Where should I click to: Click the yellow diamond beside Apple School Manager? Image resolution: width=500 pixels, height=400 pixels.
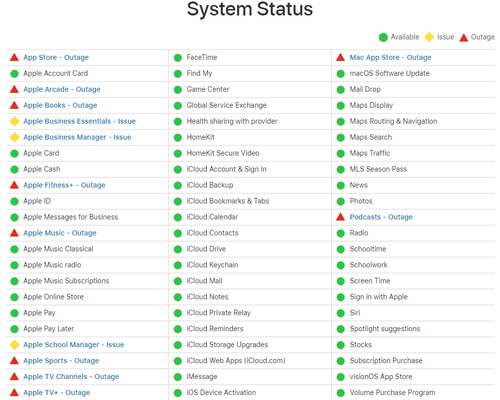(14, 345)
